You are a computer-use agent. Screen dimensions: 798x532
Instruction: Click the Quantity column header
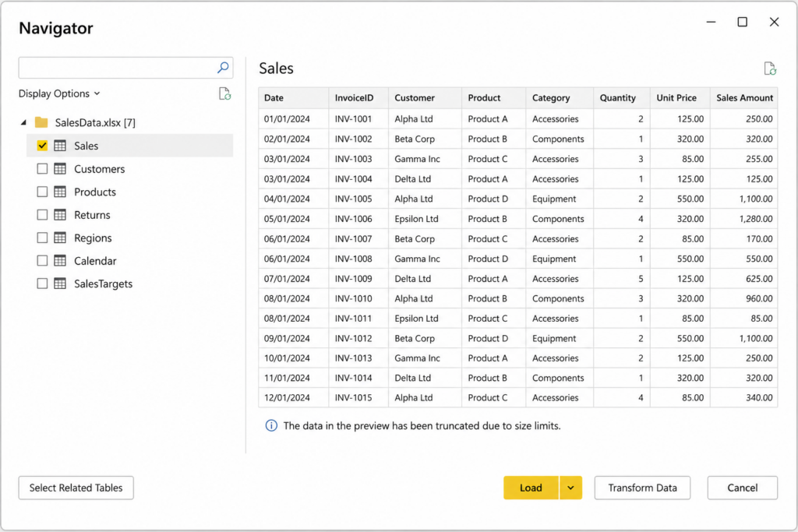[621, 97]
